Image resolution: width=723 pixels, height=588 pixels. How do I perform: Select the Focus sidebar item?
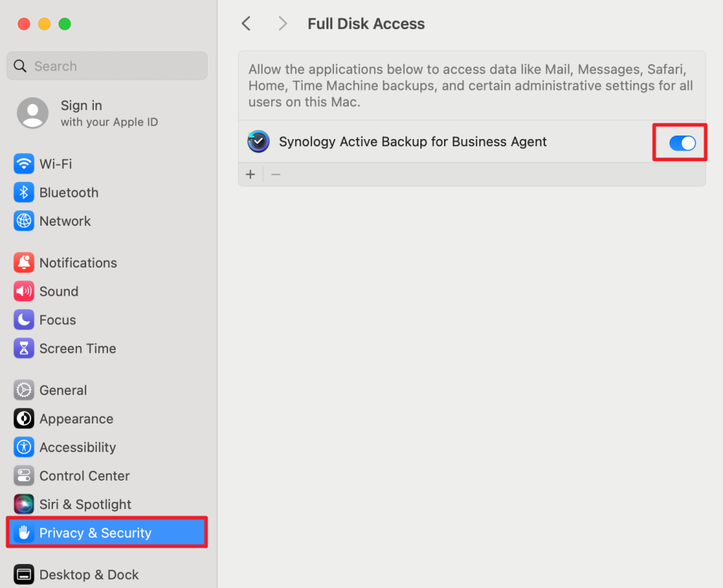107,320
